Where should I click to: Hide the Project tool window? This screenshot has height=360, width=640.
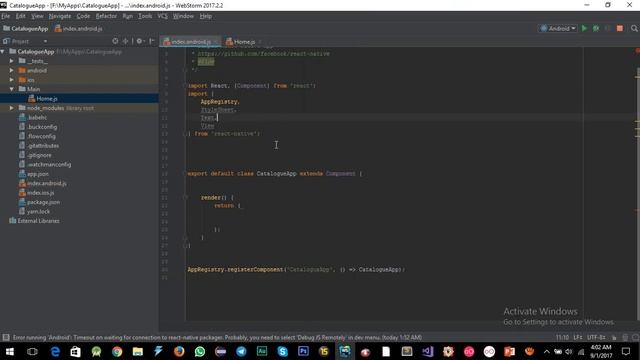pyautogui.click(x=152, y=41)
